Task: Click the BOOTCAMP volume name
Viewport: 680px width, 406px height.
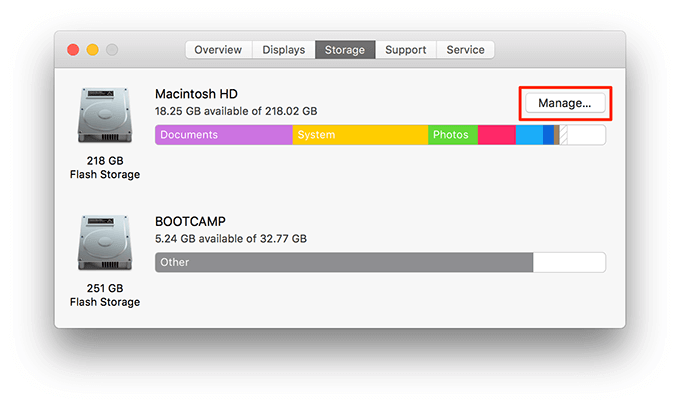Action: pyautogui.click(x=190, y=221)
